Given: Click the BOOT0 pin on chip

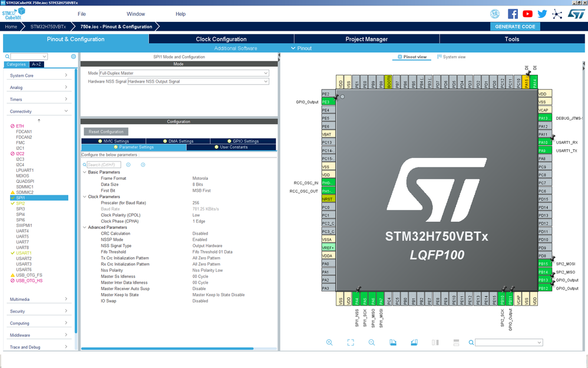Looking at the screenshot, I should tap(389, 82).
